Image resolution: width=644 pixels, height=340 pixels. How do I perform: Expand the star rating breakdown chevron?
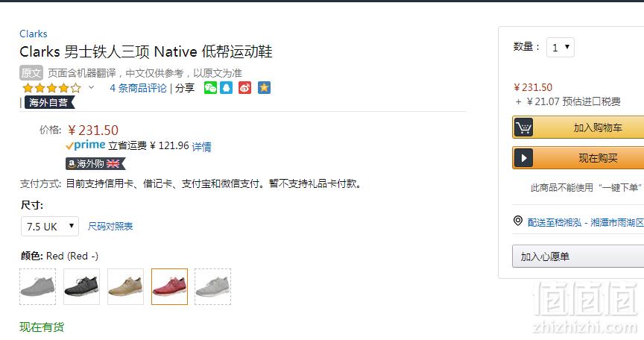[91, 87]
